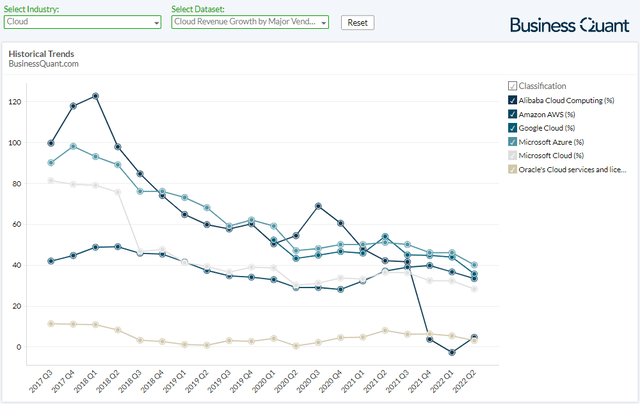This screenshot has width=640, height=404.
Task: Click Microsoft Azure's 2017 Q4 peak marker
Action: 73,146
